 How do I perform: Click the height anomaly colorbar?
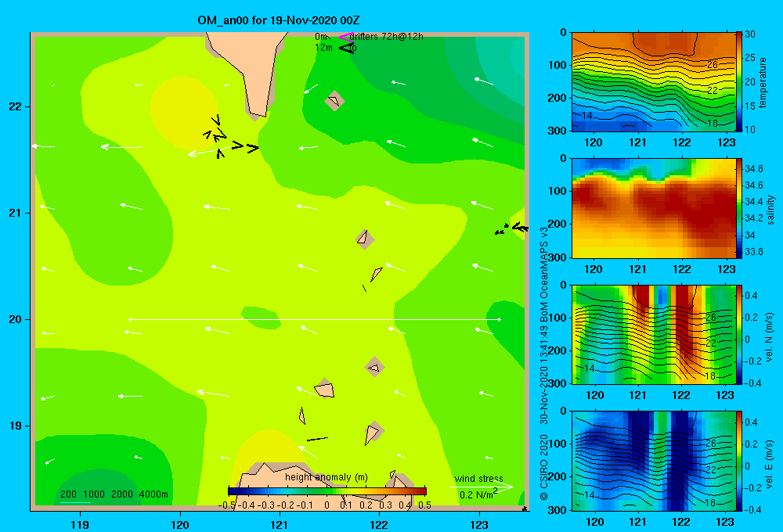(327, 491)
